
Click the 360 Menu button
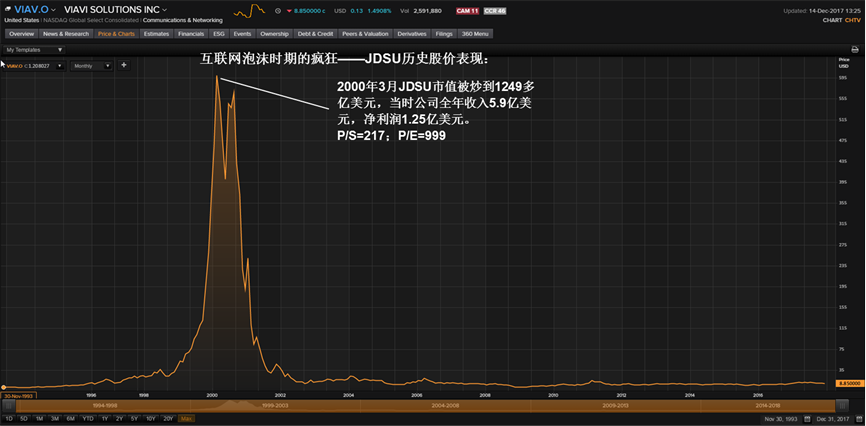474,33
